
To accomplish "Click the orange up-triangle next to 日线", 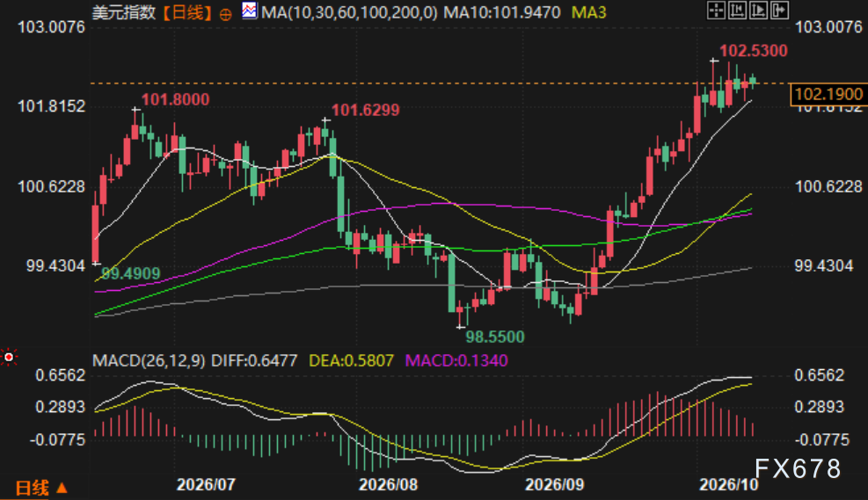I will [62, 488].
